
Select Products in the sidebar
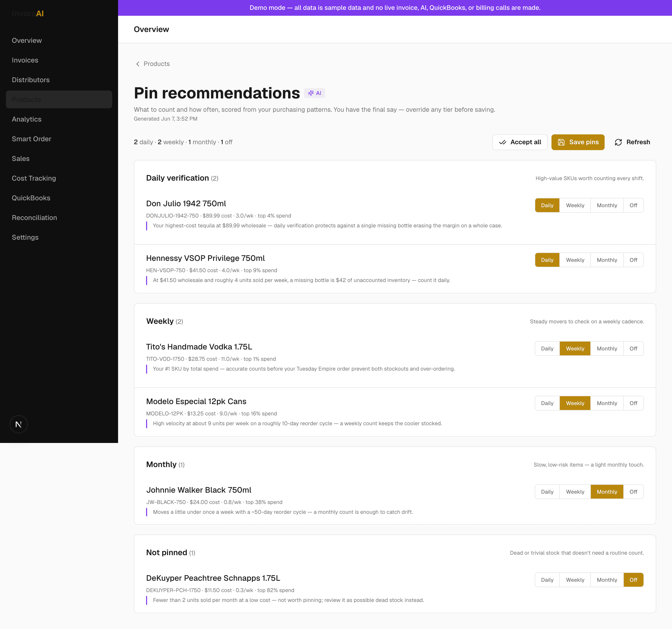point(59,99)
